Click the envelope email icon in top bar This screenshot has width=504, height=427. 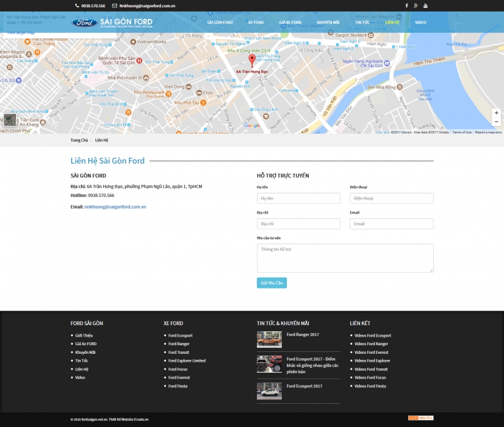(x=115, y=5)
